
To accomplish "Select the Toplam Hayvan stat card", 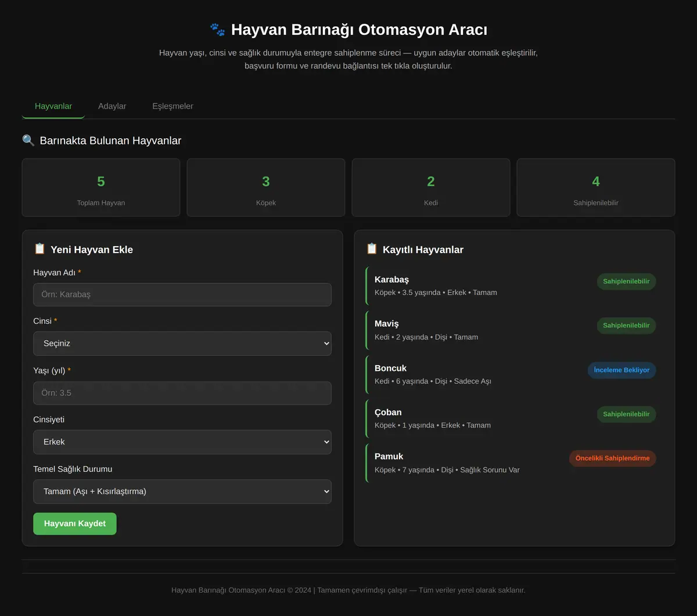I will click(101, 188).
